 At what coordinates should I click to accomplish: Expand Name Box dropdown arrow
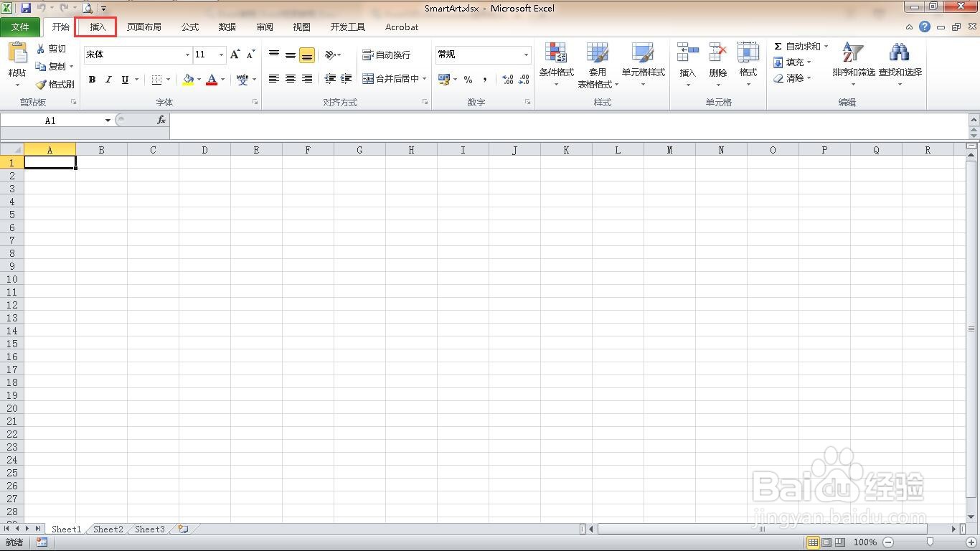click(108, 121)
